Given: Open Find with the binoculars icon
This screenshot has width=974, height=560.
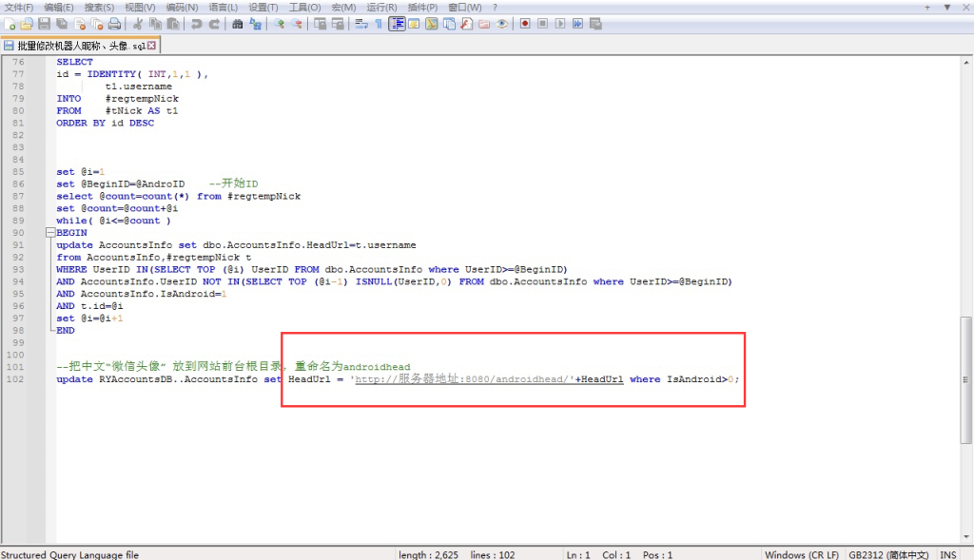Looking at the screenshot, I should (x=238, y=24).
